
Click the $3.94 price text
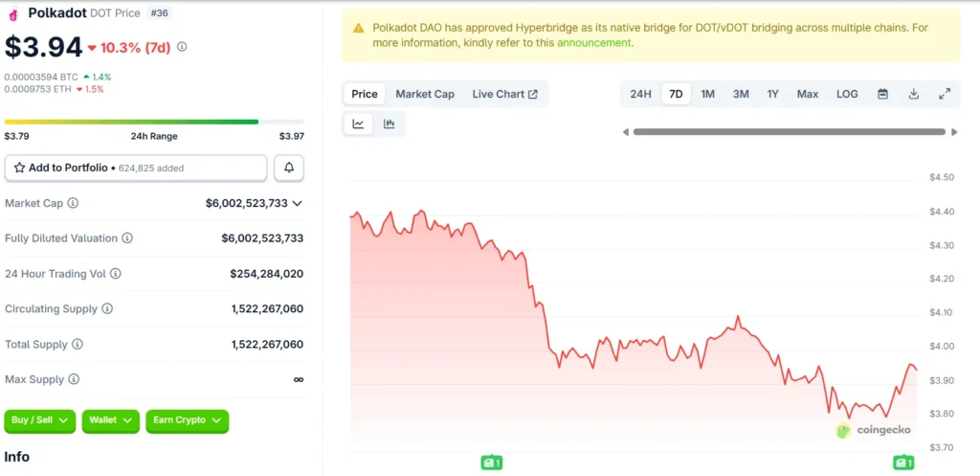tap(43, 47)
